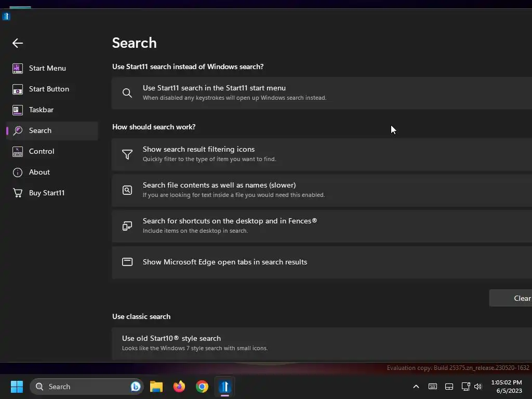The height and width of the screenshot is (399, 532).
Task: Go to the Control settings page
Action: (52, 151)
